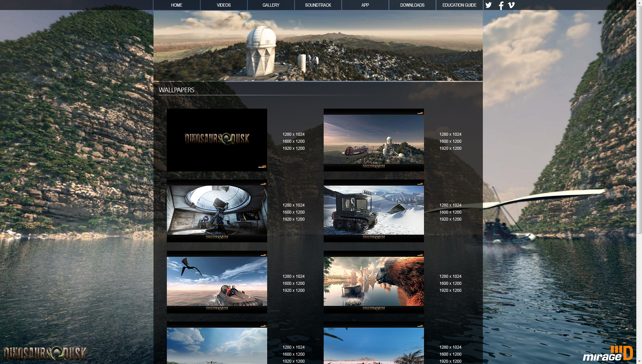Open the EDUCATION GUIDE menu item
642x364 pixels.
pos(459,5)
